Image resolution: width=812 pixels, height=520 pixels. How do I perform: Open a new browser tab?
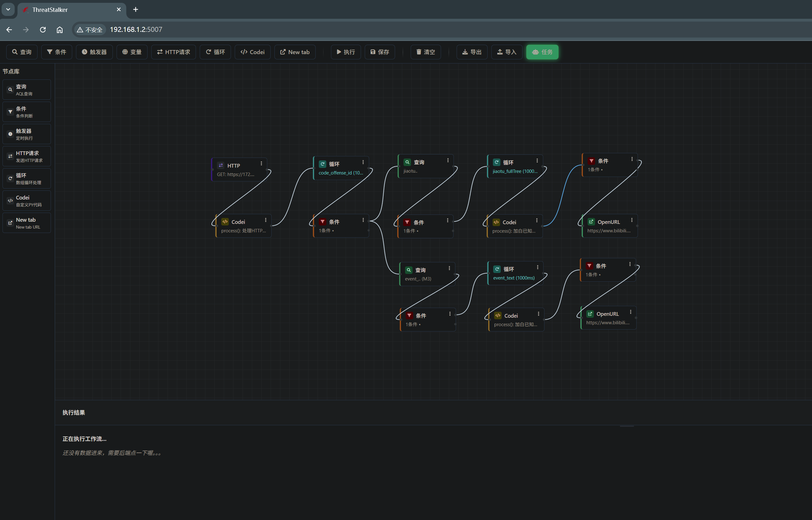click(136, 9)
